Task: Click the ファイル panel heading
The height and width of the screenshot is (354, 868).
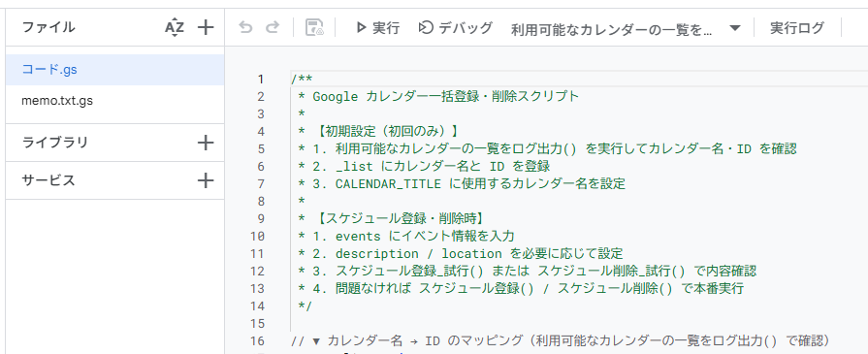Action: [x=48, y=28]
